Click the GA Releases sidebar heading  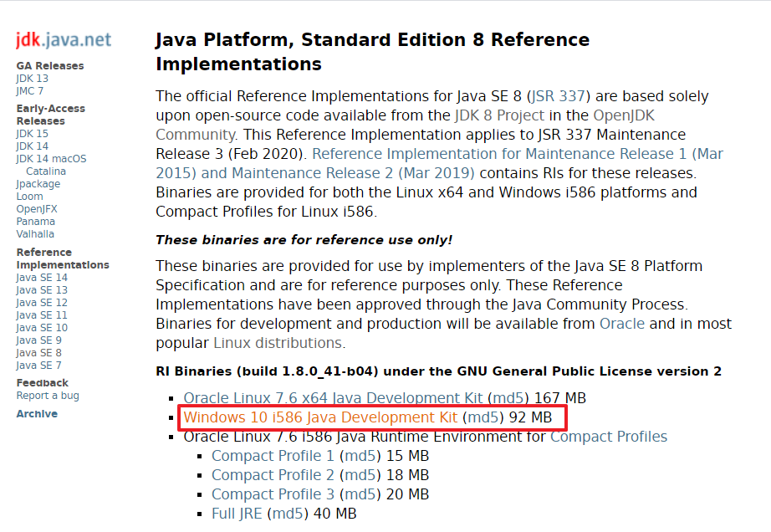point(50,66)
